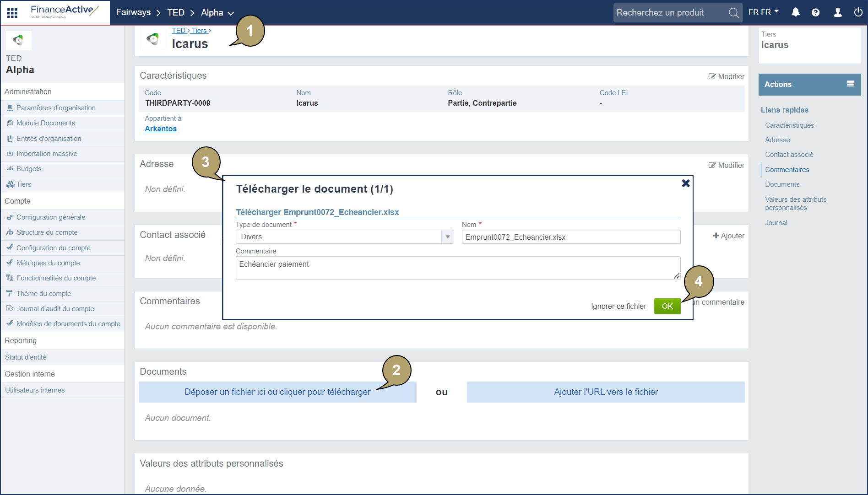Select the magnifying glass search icon
The width and height of the screenshot is (868, 495).
(733, 12)
